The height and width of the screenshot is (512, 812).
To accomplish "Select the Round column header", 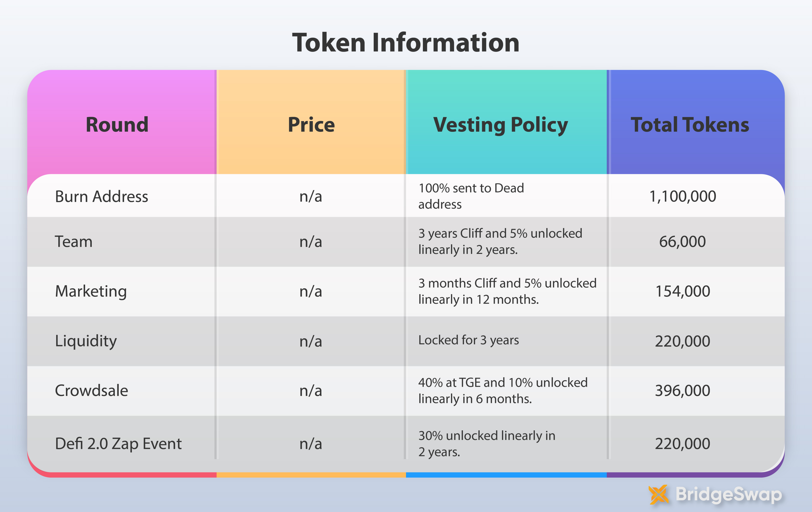I will point(117,124).
